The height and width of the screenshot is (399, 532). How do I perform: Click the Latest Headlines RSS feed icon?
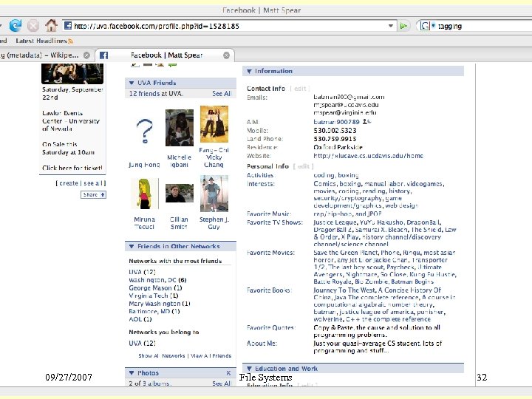[x=70, y=41]
